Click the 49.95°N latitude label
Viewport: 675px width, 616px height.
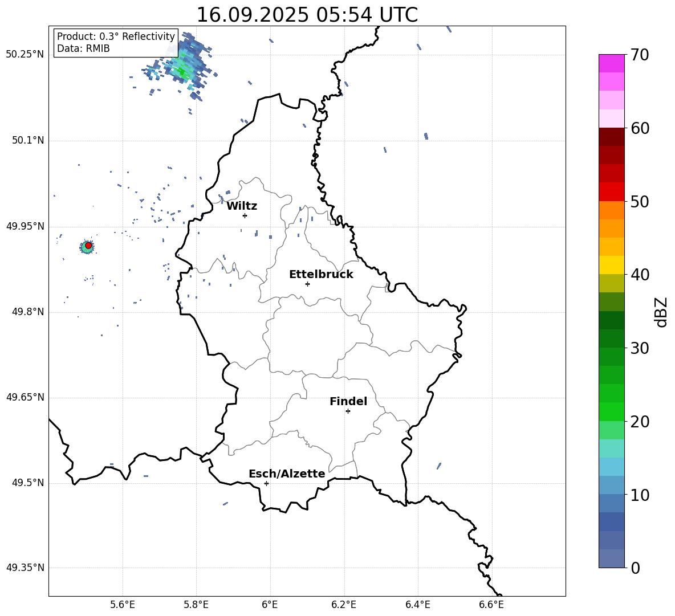pyautogui.click(x=25, y=226)
